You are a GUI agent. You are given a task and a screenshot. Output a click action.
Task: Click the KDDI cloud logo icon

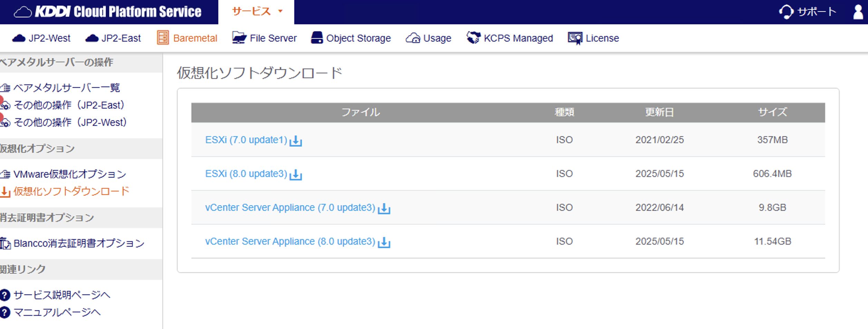(x=23, y=12)
